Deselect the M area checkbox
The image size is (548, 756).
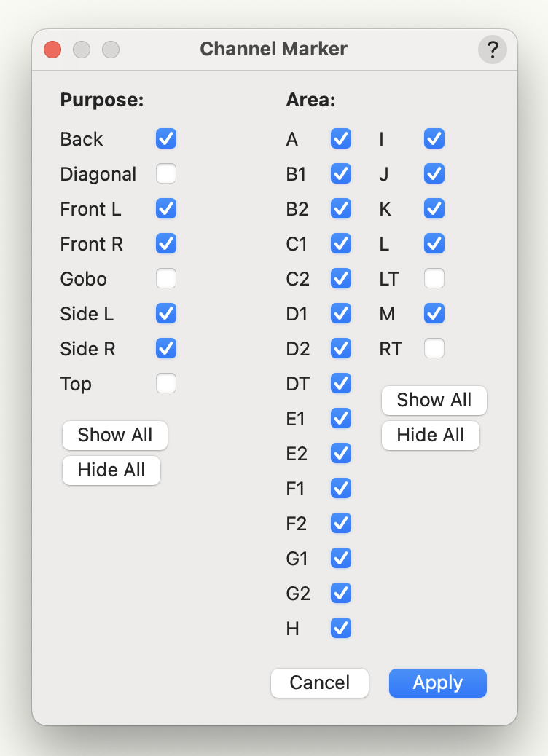tap(434, 313)
